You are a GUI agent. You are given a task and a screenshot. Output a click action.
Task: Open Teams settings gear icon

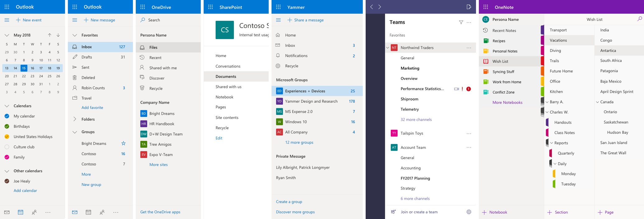[x=469, y=212]
